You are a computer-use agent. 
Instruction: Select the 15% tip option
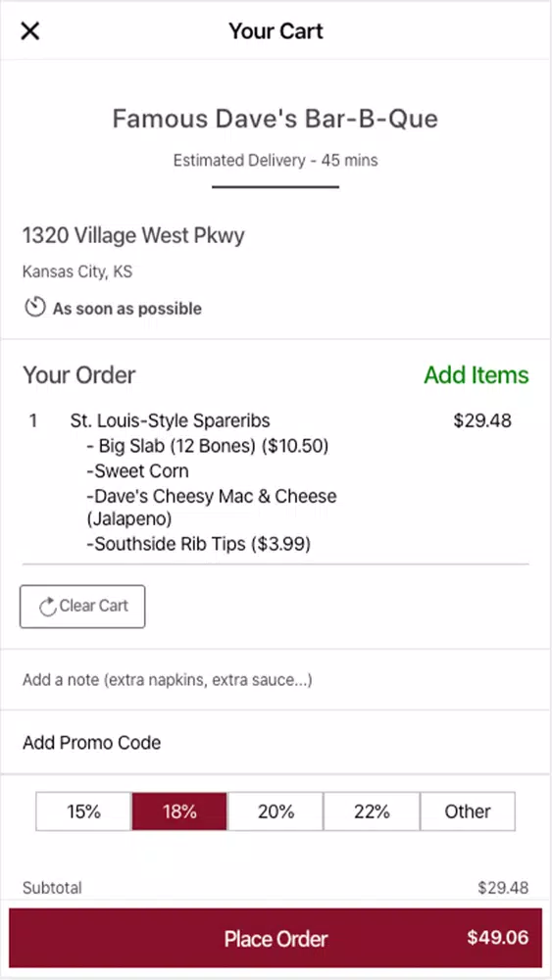click(x=83, y=811)
